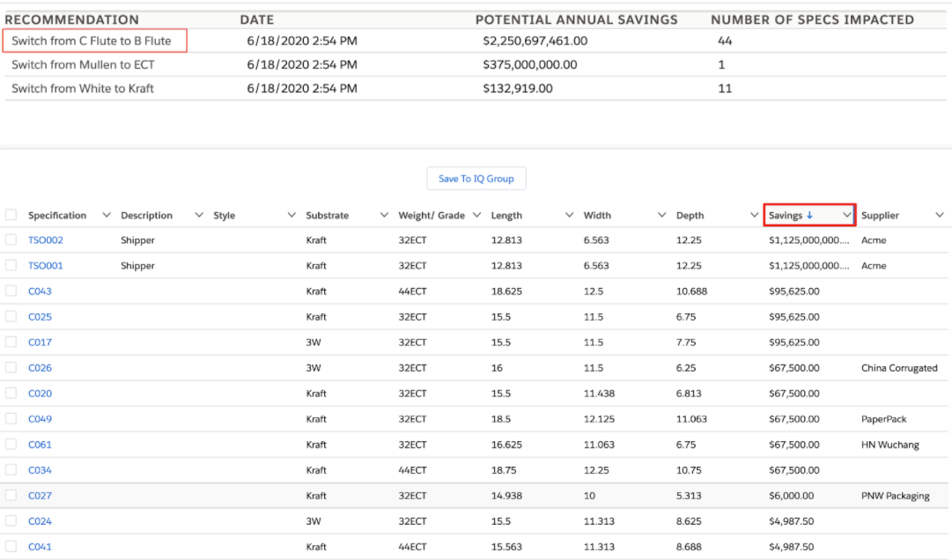Select Switch from White to Kraft recommendation

(x=83, y=89)
